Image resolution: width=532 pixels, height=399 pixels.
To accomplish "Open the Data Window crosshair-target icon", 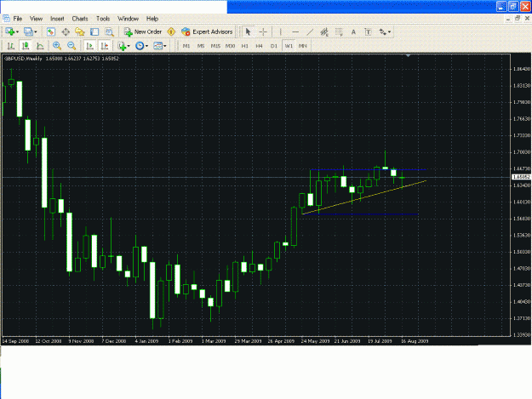I will click(x=66, y=31).
